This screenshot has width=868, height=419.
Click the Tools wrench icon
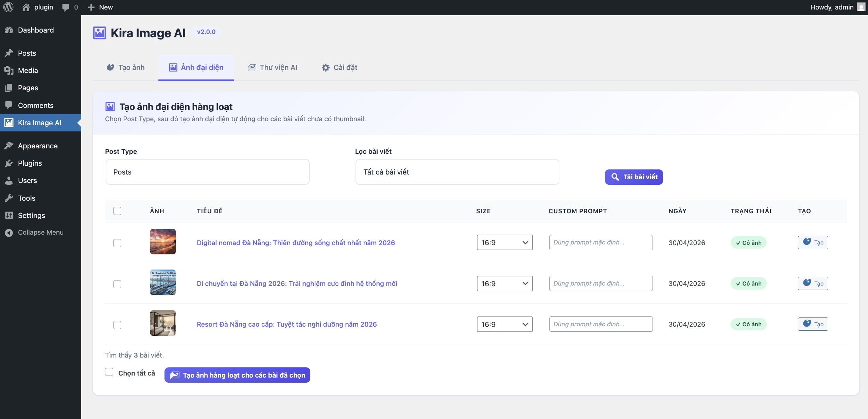click(x=9, y=198)
